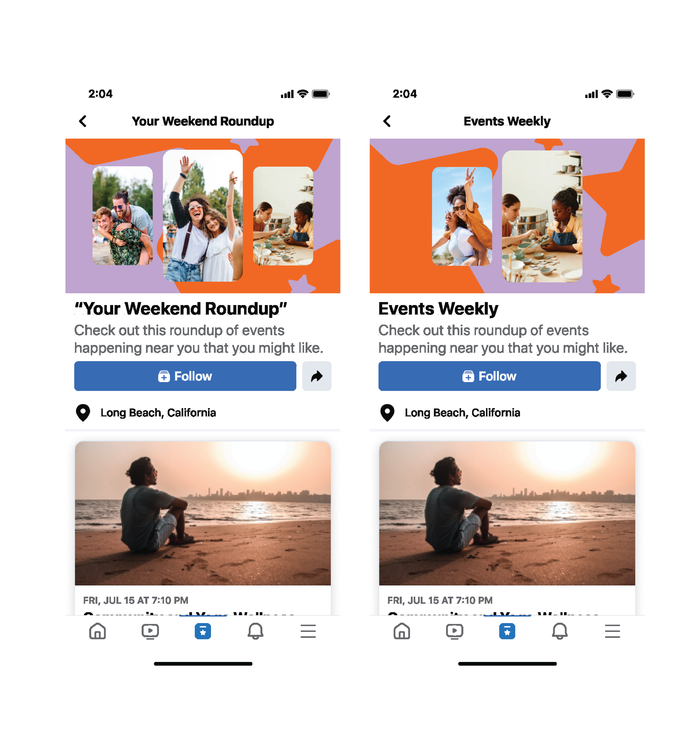The width and height of the screenshot is (700, 735).
Task: Open Watch video tab in right phone
Action: coord(454,631)
